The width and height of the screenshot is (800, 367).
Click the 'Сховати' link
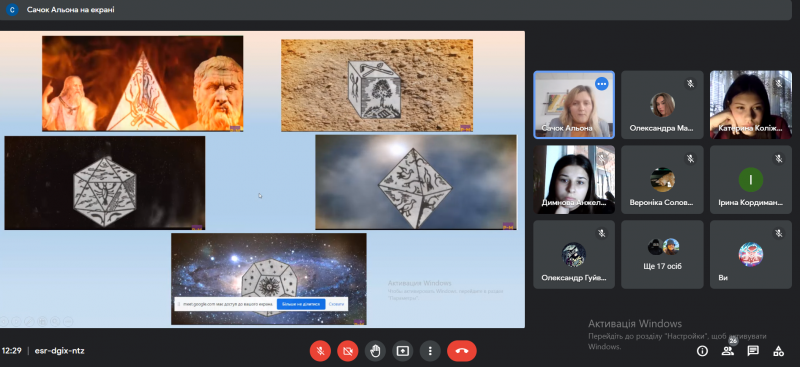(x=336, y=304)
